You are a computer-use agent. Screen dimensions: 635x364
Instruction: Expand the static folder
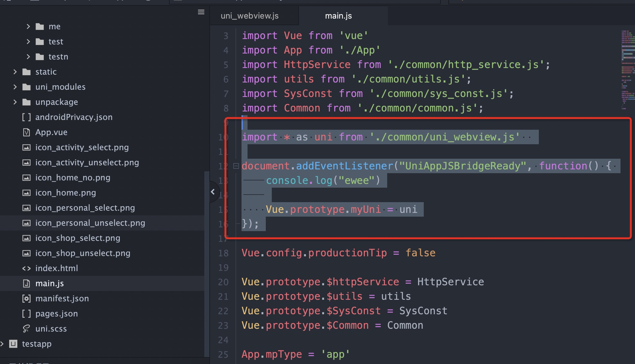pos(15,72)
